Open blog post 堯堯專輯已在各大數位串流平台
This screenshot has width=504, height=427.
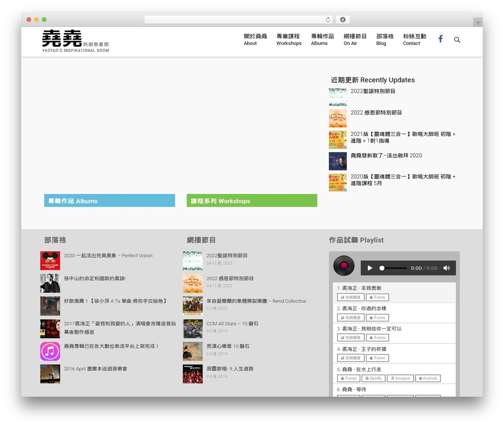(112, 346)
